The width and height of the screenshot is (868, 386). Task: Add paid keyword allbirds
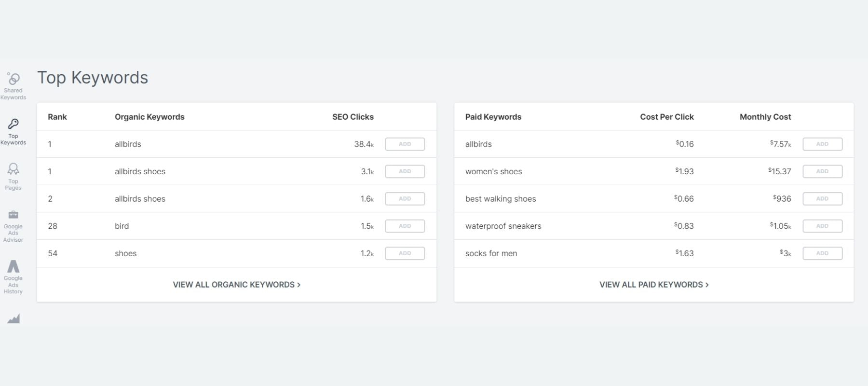click(x=823, y=144)
